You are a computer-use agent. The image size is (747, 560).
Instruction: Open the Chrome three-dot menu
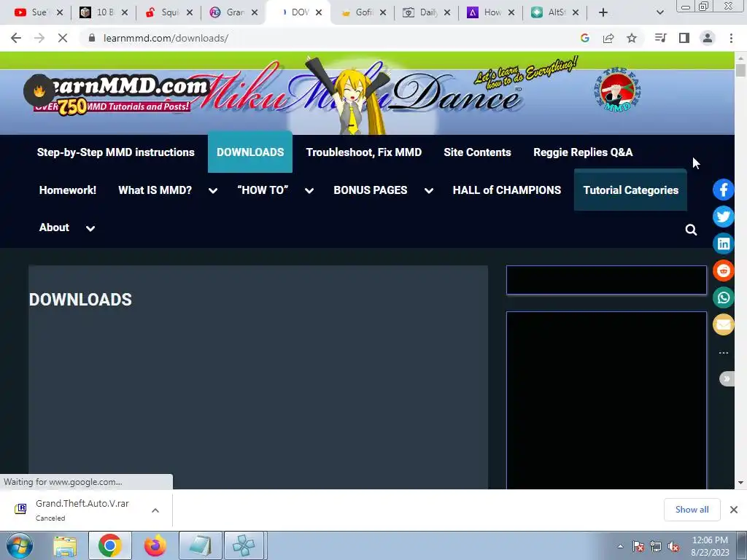coord(731,38)
